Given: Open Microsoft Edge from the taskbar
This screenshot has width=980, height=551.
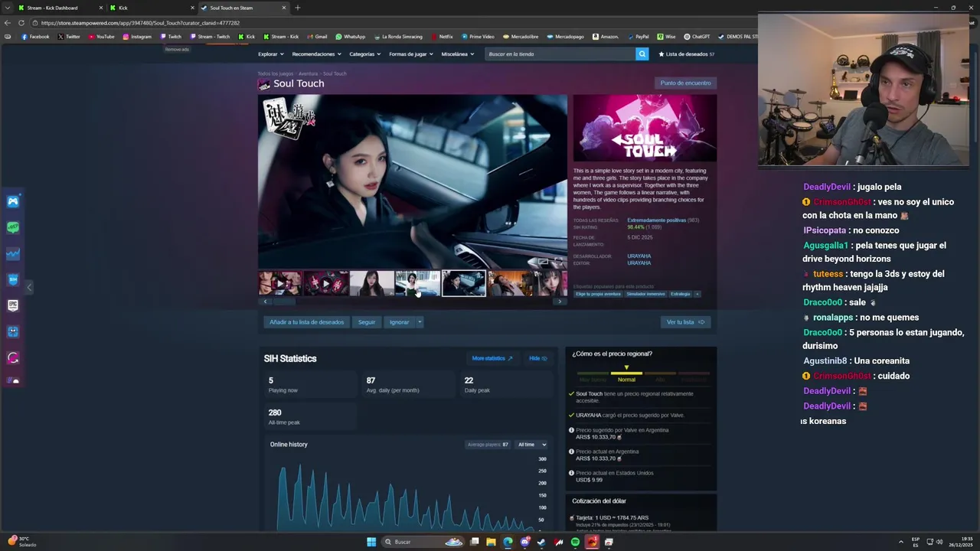Looking at the screenshot, I should [508, 542].
